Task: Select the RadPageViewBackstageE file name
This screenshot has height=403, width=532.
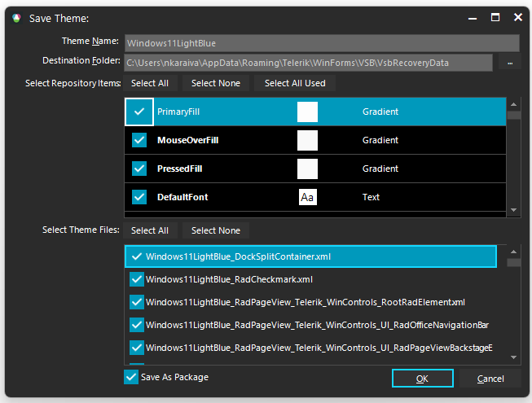Action: click(319, 348)
